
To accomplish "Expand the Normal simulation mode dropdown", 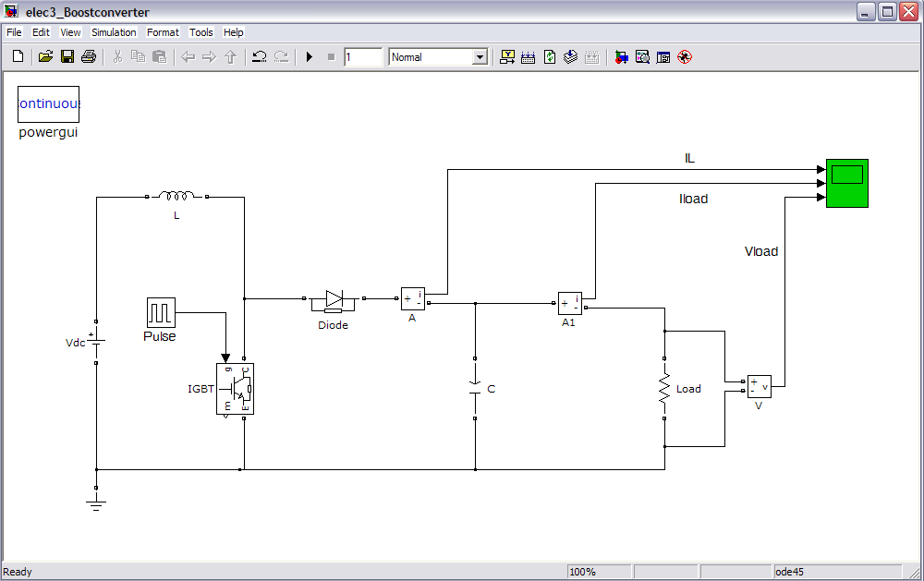I will (x=480, y=57).
